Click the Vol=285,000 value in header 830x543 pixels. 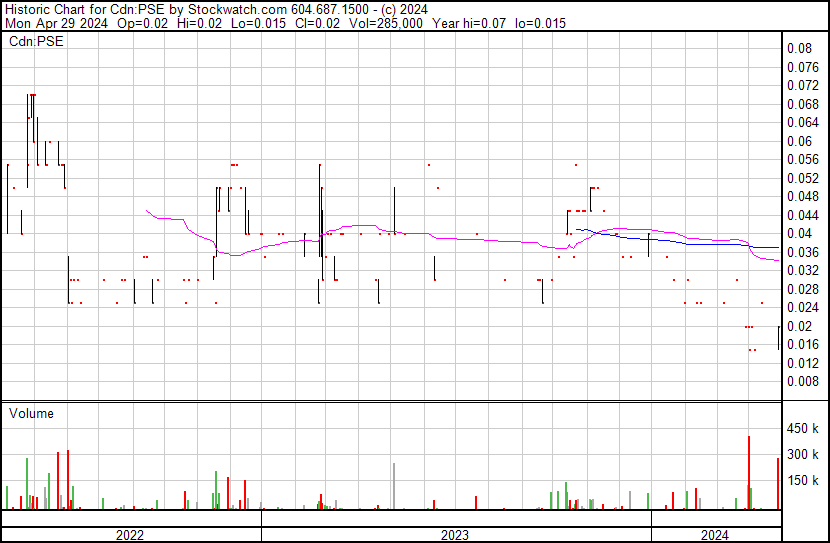[386, 23]
